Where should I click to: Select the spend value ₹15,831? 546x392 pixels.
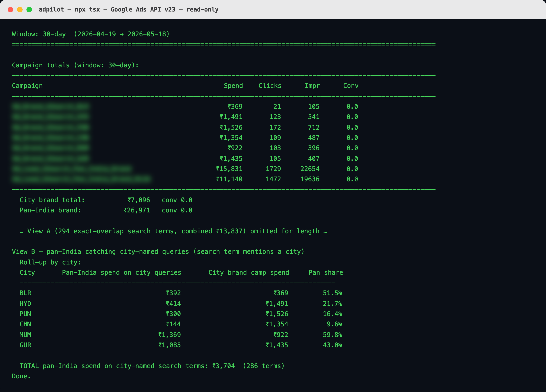[x=229, y=169]
